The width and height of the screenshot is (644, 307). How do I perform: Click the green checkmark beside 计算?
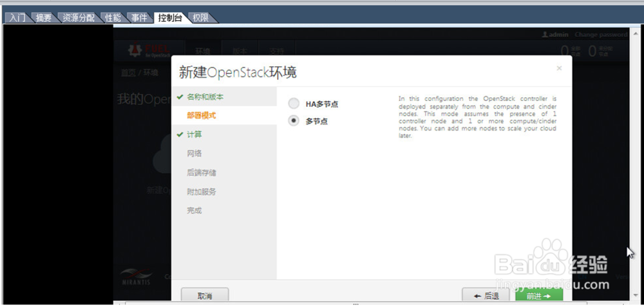[180, 135]
